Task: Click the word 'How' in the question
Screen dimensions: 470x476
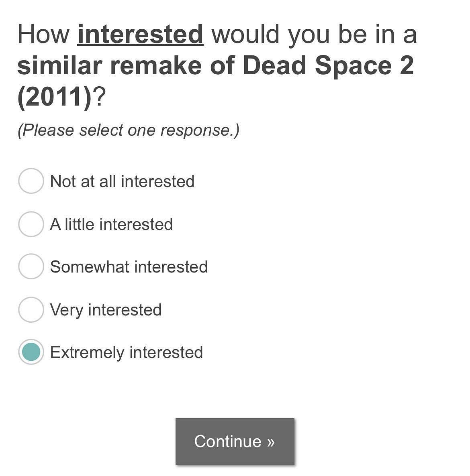Action: point(43,35)
